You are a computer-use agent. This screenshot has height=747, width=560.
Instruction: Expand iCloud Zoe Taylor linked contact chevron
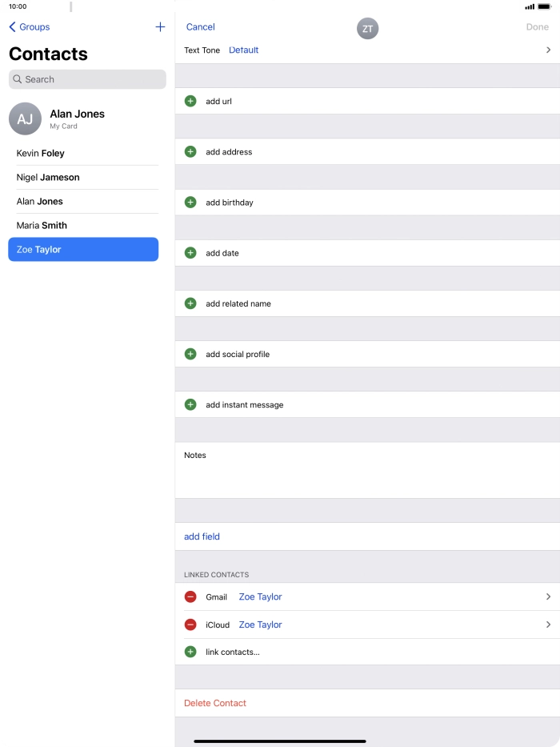pyautogui.click(x=548, y=625)
